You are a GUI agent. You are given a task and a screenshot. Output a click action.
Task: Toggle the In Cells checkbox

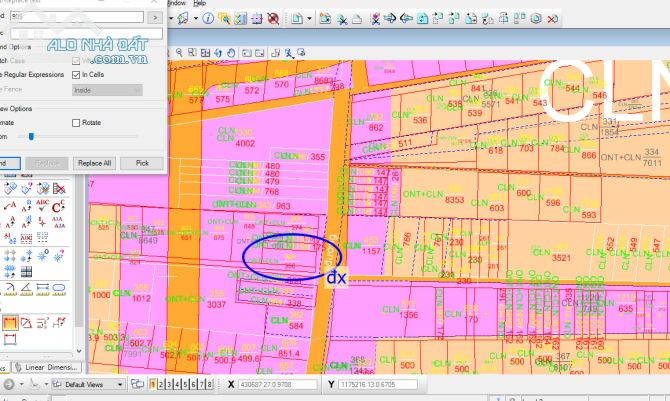(x=77, y=74)
